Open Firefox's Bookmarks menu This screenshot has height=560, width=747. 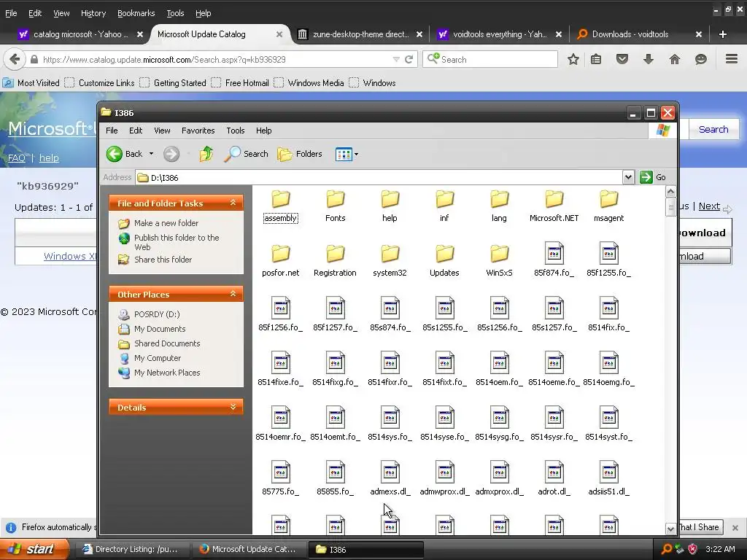(x=136, y=13)
